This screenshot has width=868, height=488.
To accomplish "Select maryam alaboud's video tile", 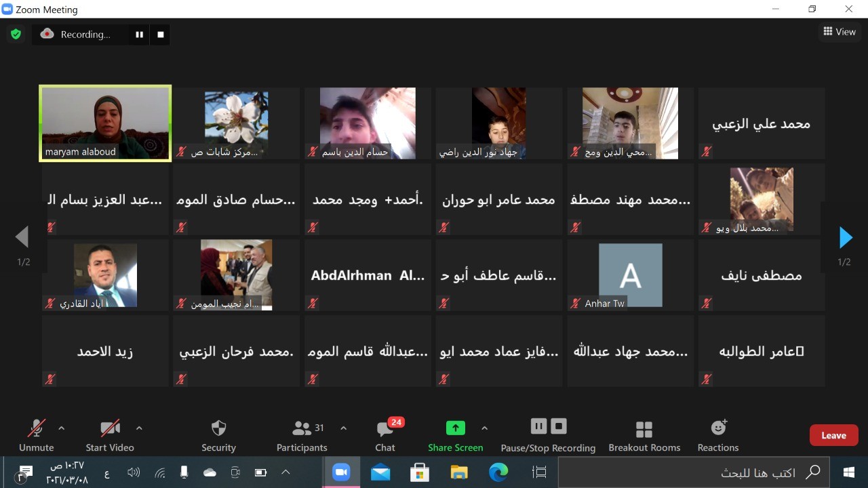I will (105, 123).
